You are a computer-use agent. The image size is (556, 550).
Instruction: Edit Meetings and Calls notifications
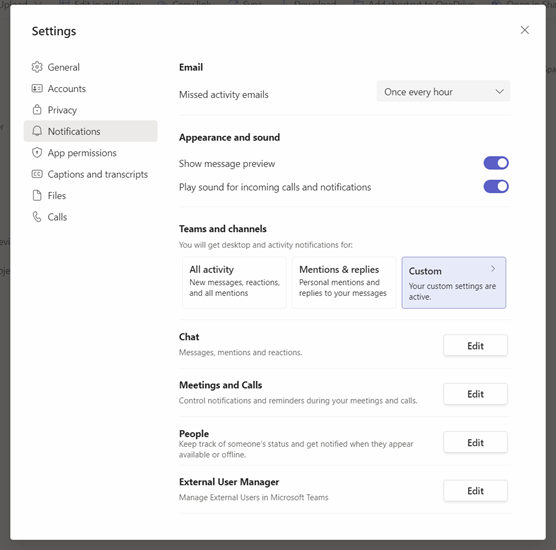[475, 394]
